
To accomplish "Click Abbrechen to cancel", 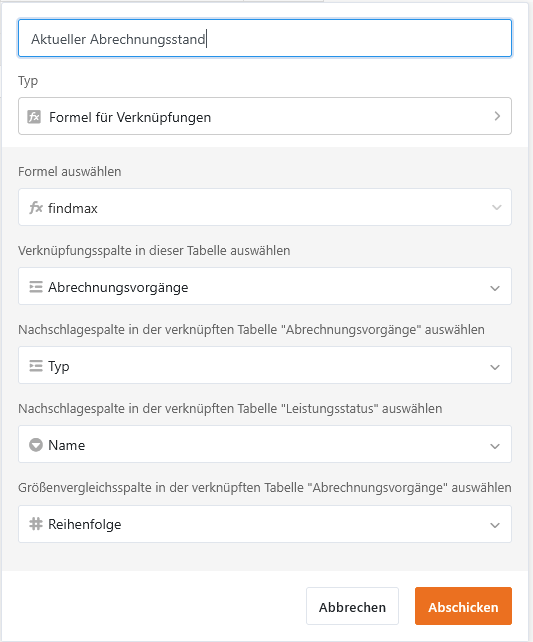I will (x=352, y=606).
